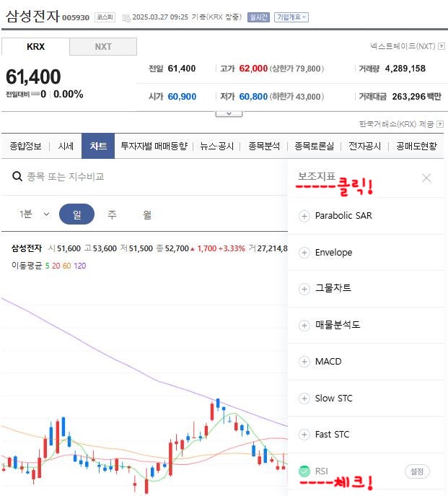Uncheck the RSI indicator checkmark
This screenshot has width=448, height=496.
(304, 471)
